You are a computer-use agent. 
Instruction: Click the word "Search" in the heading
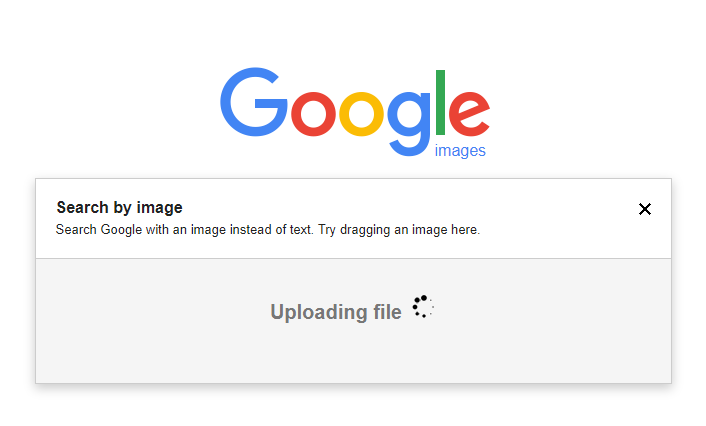coord(81,208)
